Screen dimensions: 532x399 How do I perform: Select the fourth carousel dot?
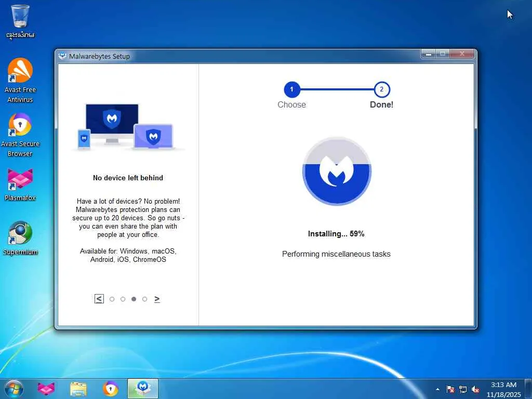[144, 299]
